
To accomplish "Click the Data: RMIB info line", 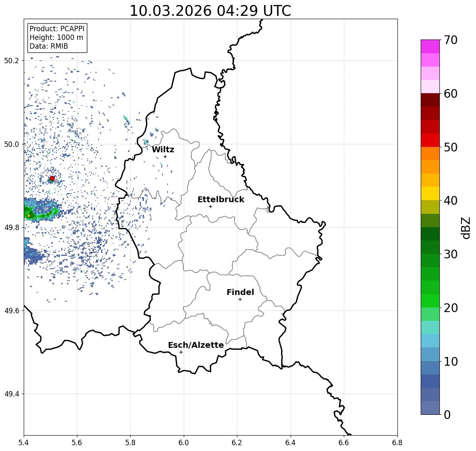I will click(x=49, y=46).
